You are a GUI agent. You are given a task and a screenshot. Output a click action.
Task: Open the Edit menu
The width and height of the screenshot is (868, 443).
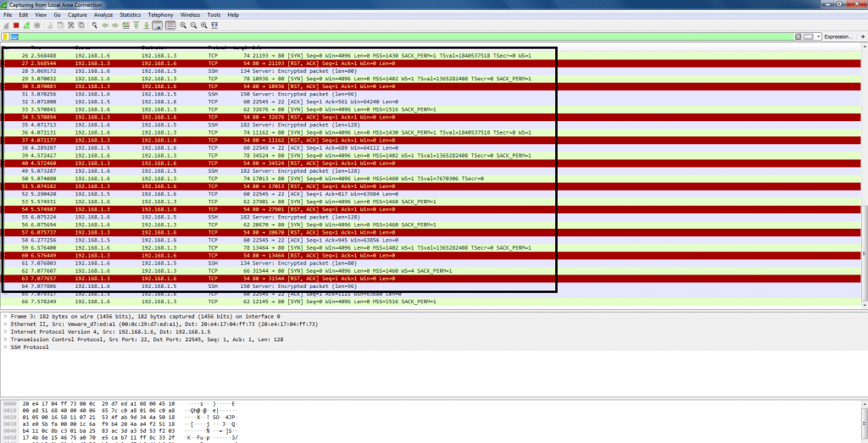(23, 15)
